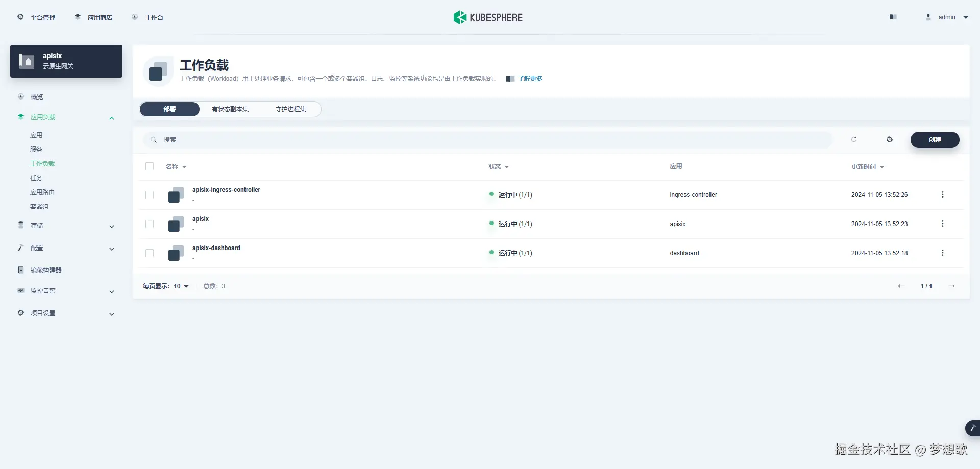
Task: Click the search magnifier icon
Action: (x=154, y=140)
